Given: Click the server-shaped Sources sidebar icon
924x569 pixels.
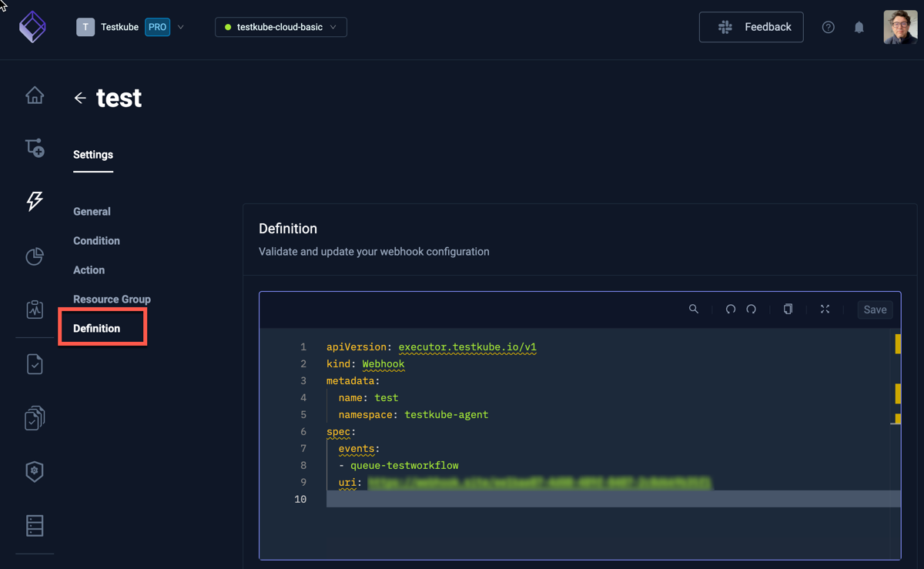Looking at the screenshot, I should point(35,525).
